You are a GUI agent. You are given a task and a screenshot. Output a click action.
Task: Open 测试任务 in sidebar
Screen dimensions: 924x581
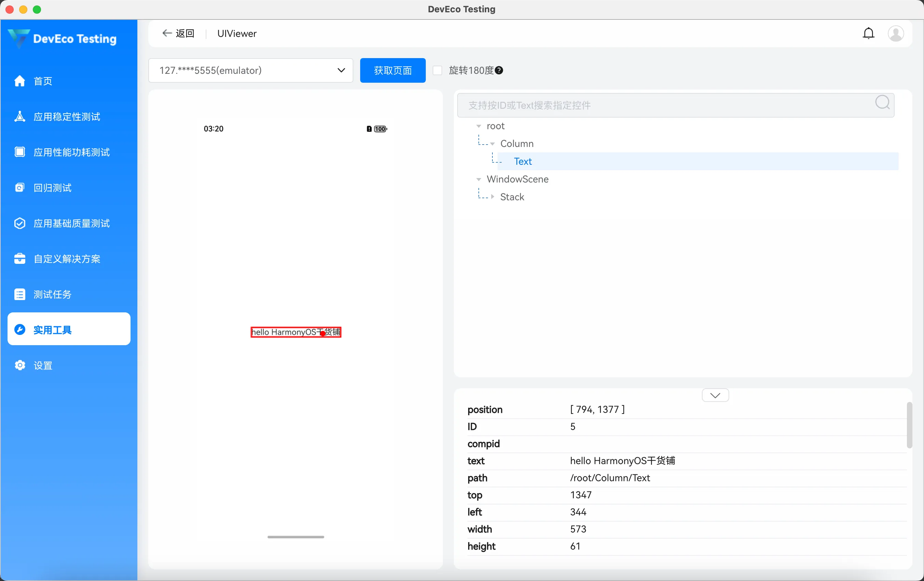tap(53, 294)
